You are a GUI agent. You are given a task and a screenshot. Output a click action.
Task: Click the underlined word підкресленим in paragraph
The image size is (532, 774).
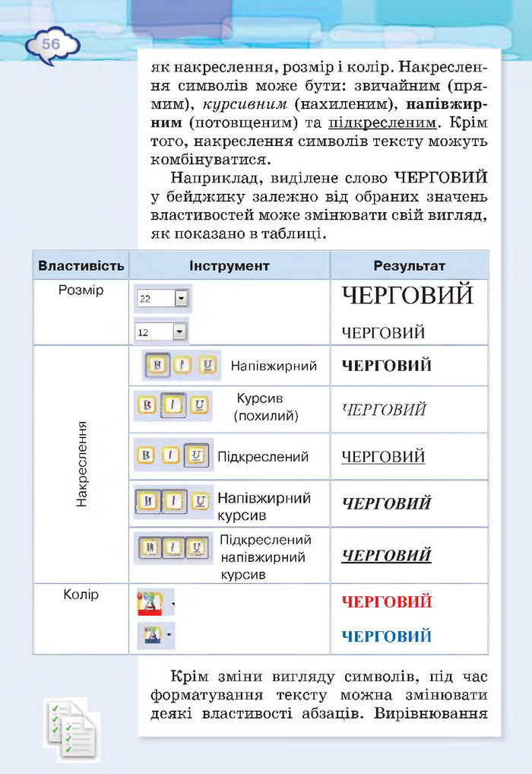coord(383,123)
